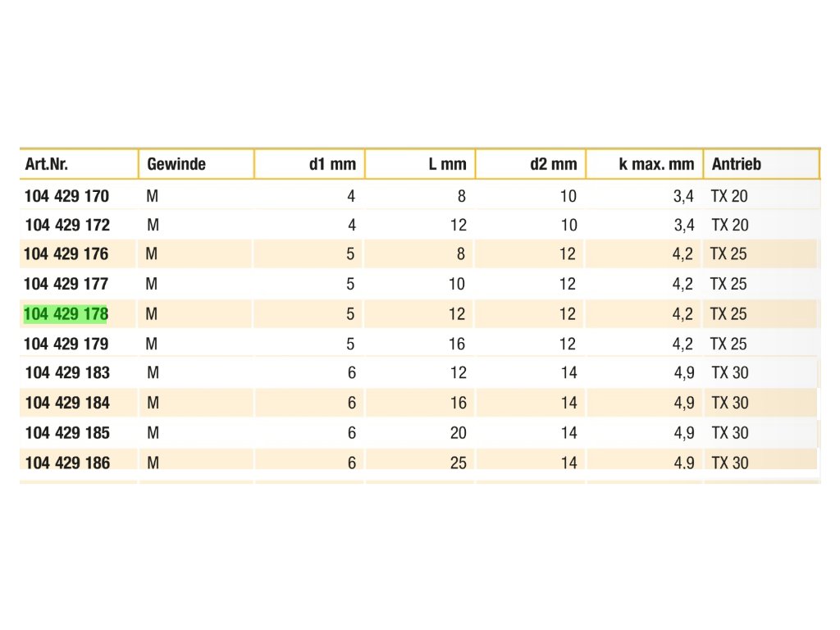
Task: Open article number 104 429 170
Action: [x=67, y=196]
